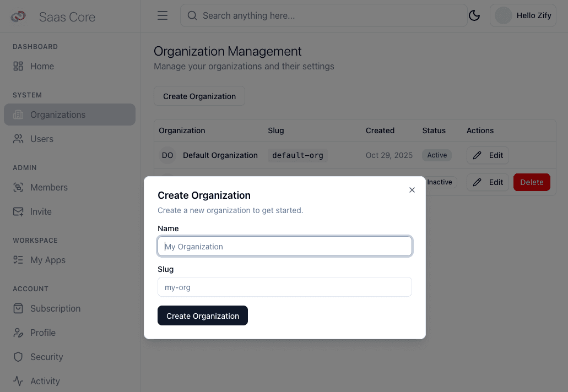Image resolution: width=568 pixels, height=392 pixels.
Task: Click the Security shield icon
Action: [18, 357]
